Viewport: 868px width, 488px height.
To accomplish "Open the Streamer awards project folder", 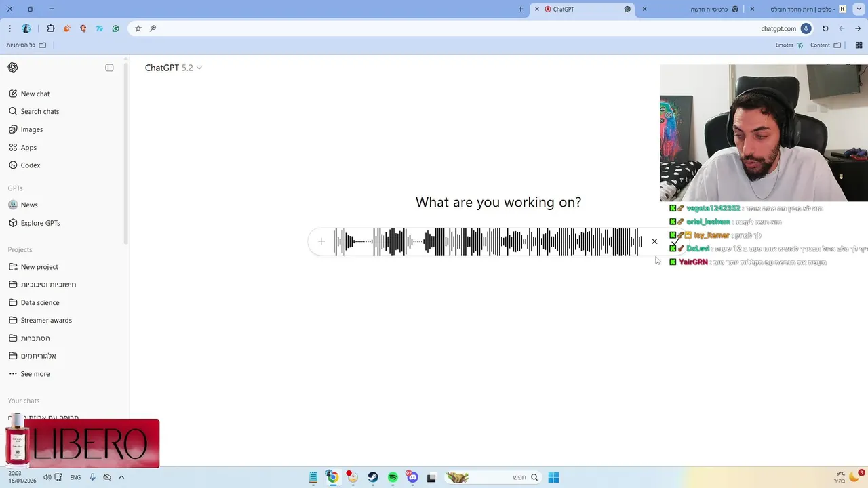I will click(40, 320).
